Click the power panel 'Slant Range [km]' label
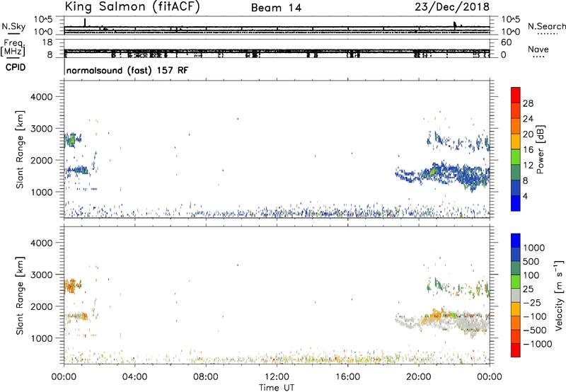The height and width of the screenshot is (392, 566). (20, 149)
